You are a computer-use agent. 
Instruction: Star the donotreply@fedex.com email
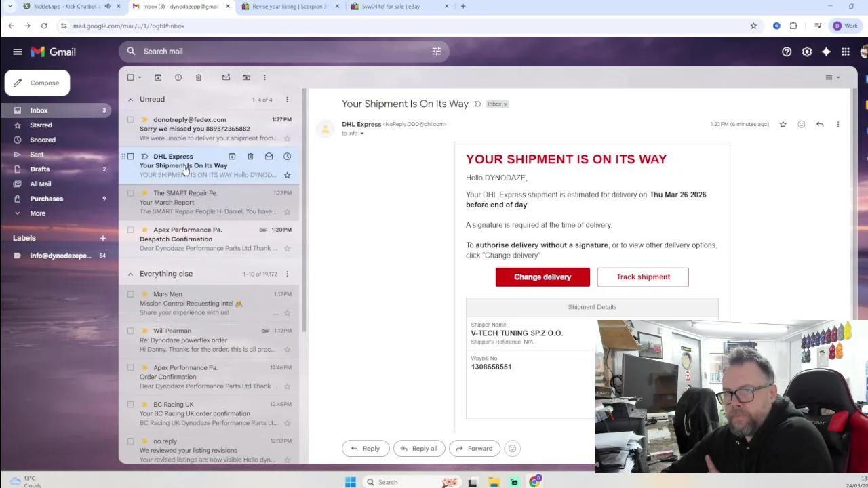pyautogui.click(x=287, y=138)
